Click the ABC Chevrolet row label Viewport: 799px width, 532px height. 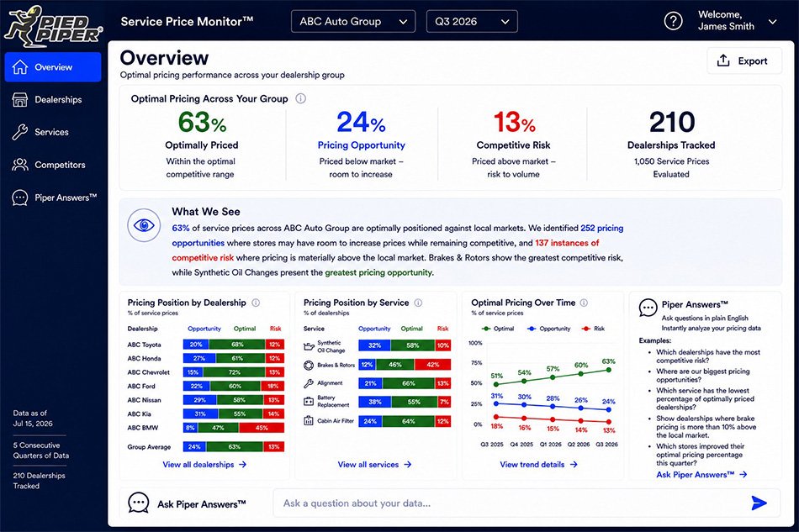coord(148,372)
